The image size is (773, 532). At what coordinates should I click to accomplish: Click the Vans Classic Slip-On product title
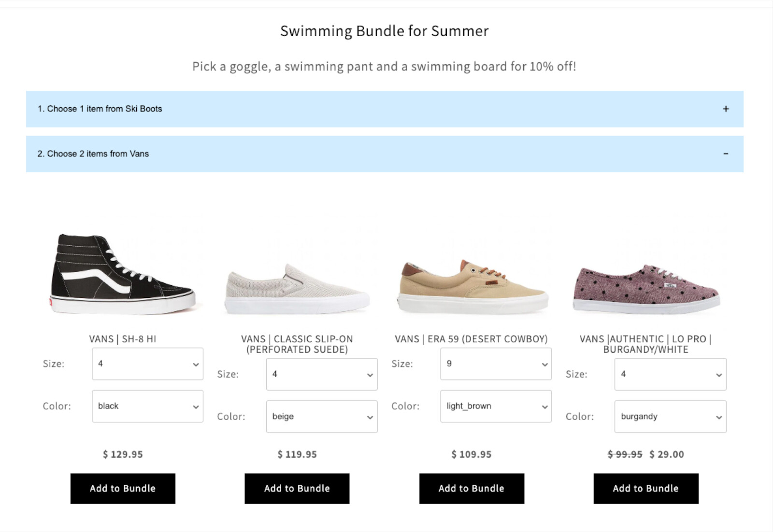coord(297,344)
